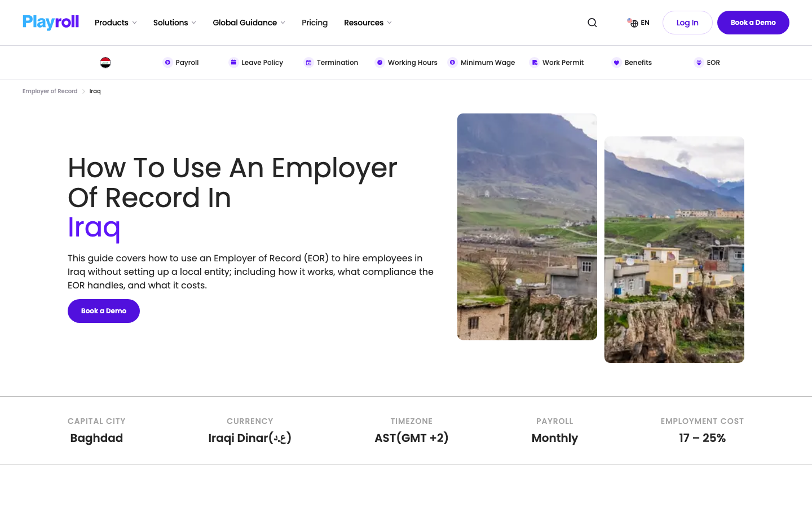The image size is (812, 508).
Task: Click the Playroll logo
Action: (51, 22)
